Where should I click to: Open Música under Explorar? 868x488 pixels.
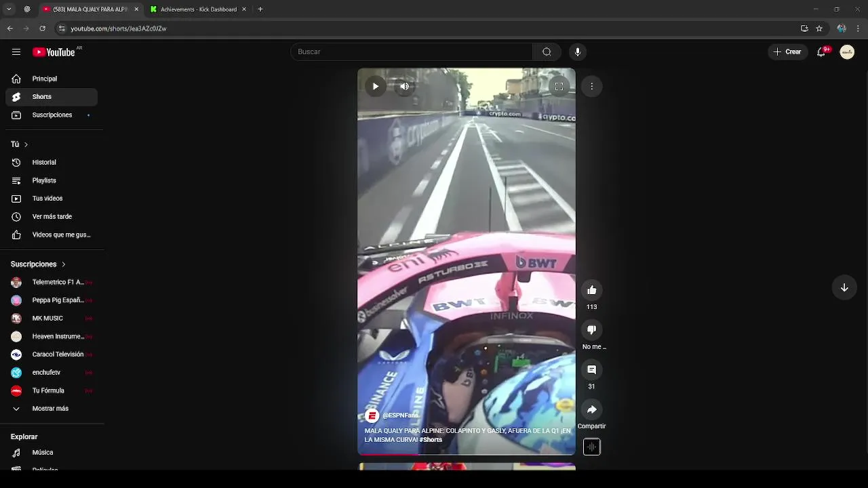[52, 453]
